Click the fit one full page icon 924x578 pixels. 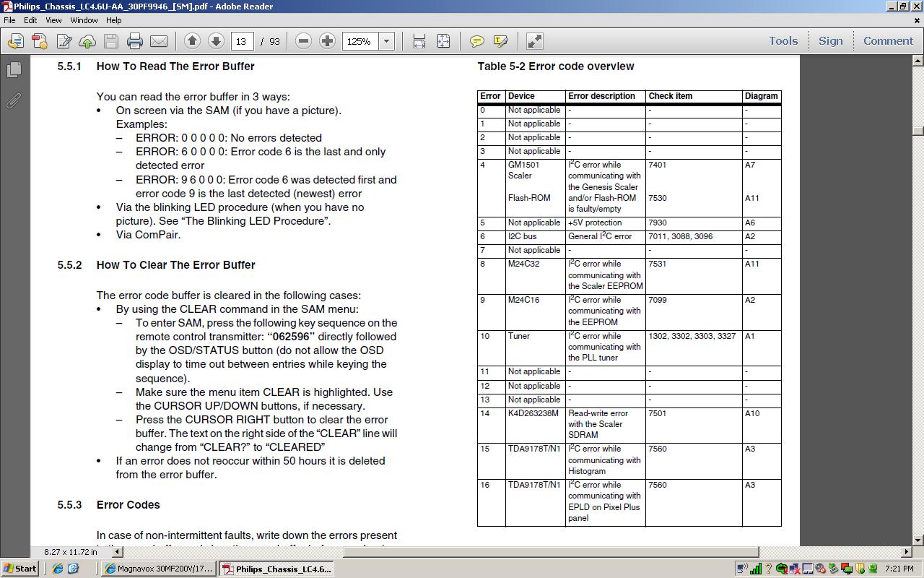443,41
